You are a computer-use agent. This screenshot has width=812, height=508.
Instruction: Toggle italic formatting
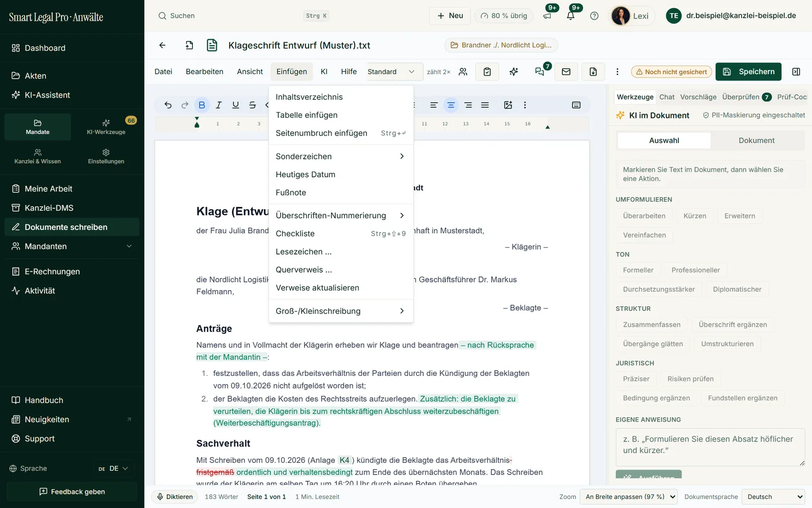pyautogui.click(x=219, y=105)
